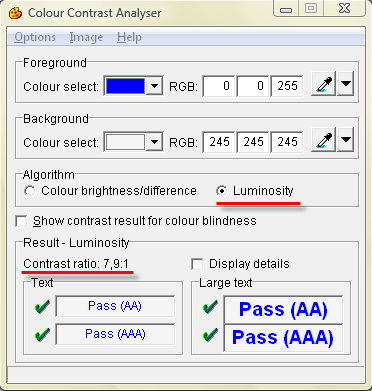Click the background blue value field
The width and height of the screenshot is (372, 391).
287,142
